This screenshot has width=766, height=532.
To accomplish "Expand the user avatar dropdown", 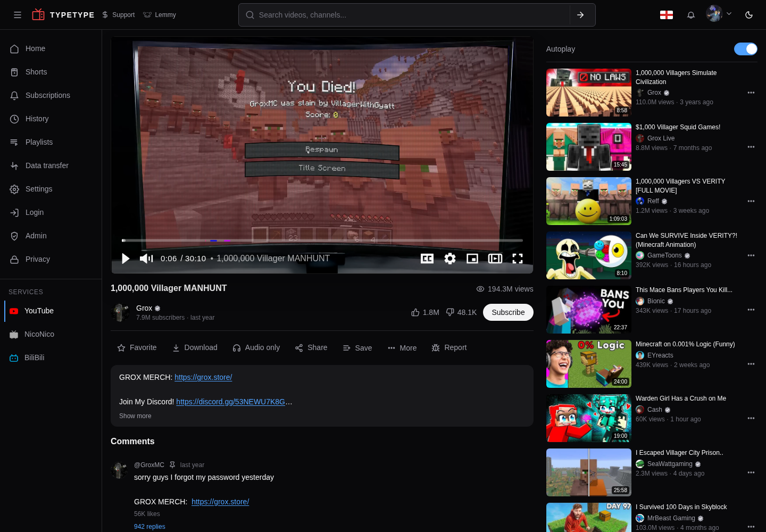I will pos(719,14).
